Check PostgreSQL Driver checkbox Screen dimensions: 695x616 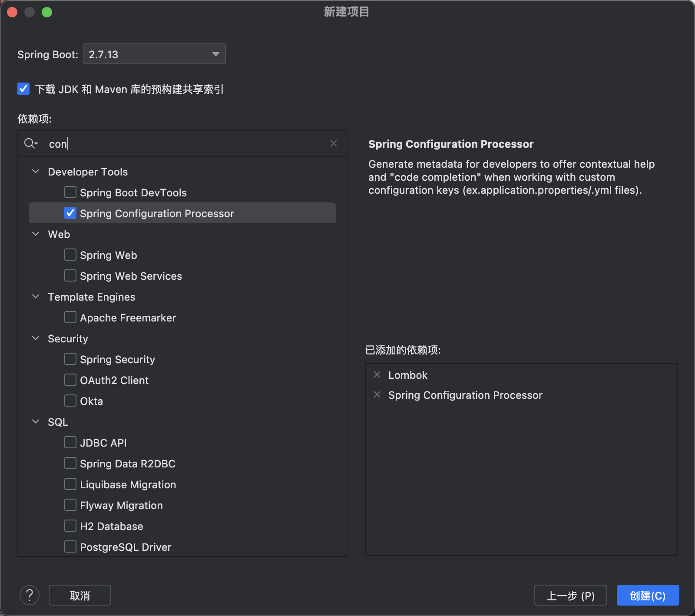coord(70,546)
